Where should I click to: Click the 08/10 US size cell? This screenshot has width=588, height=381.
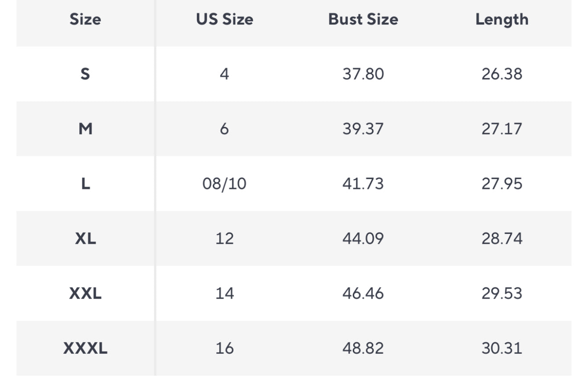tap(225, 184)
